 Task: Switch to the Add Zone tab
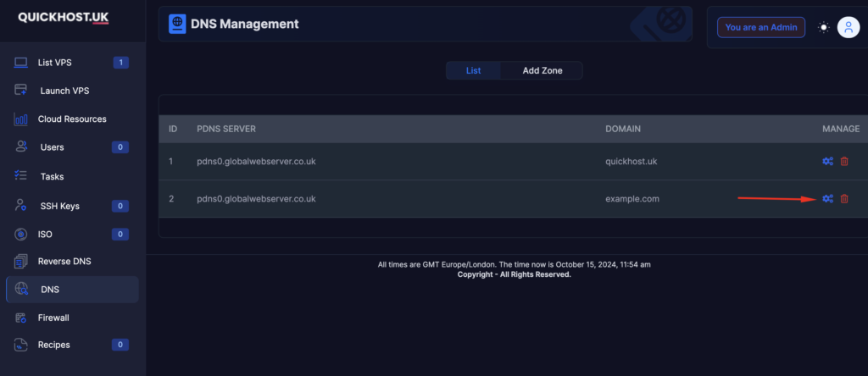point(542,70)
